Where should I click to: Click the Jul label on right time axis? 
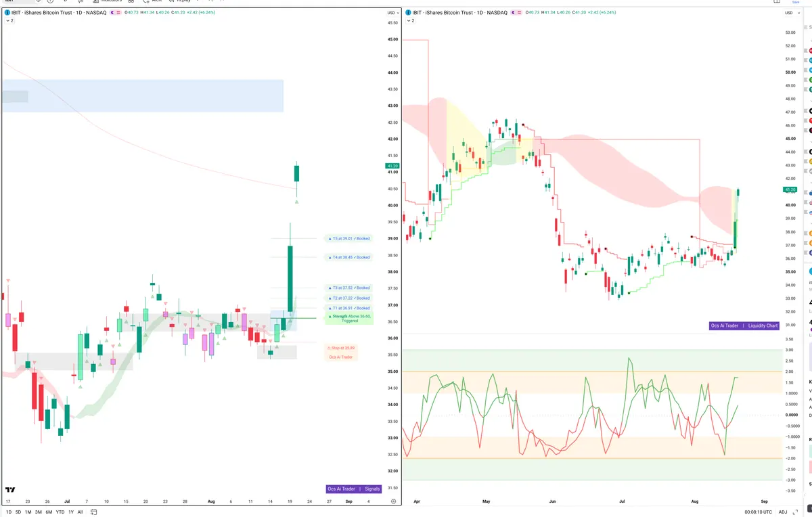tap(621, 501)
